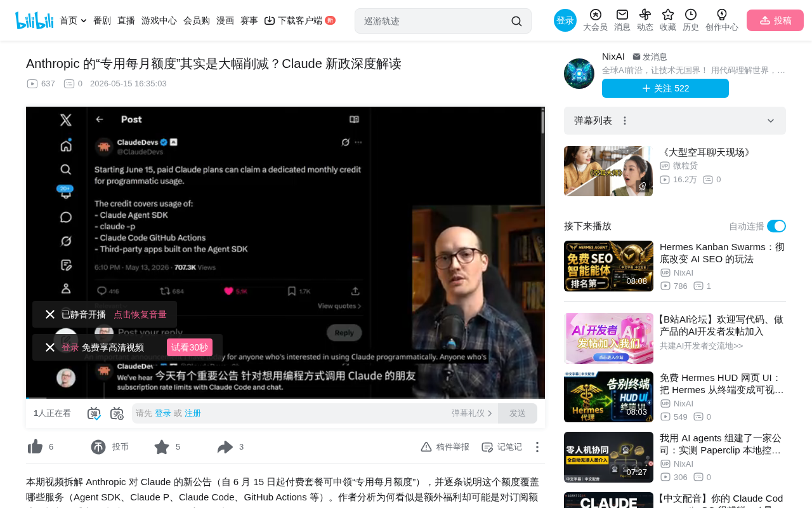Open 消息 inbox icon
This screenshot has width=812, height=508.
pos(622,20)
